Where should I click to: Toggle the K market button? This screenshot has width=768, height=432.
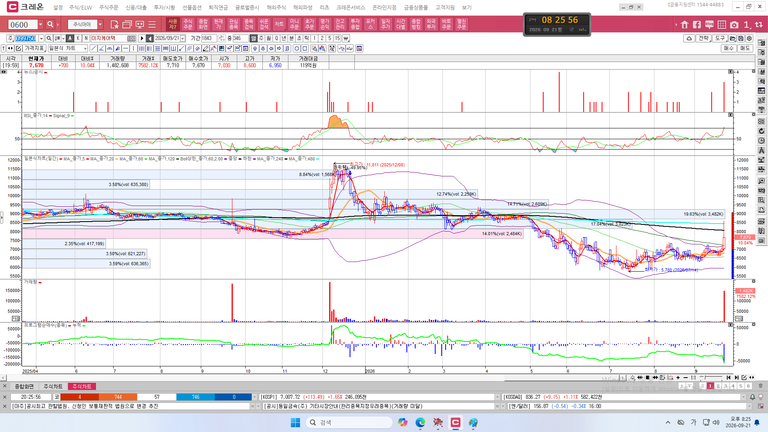coord(78,38)
